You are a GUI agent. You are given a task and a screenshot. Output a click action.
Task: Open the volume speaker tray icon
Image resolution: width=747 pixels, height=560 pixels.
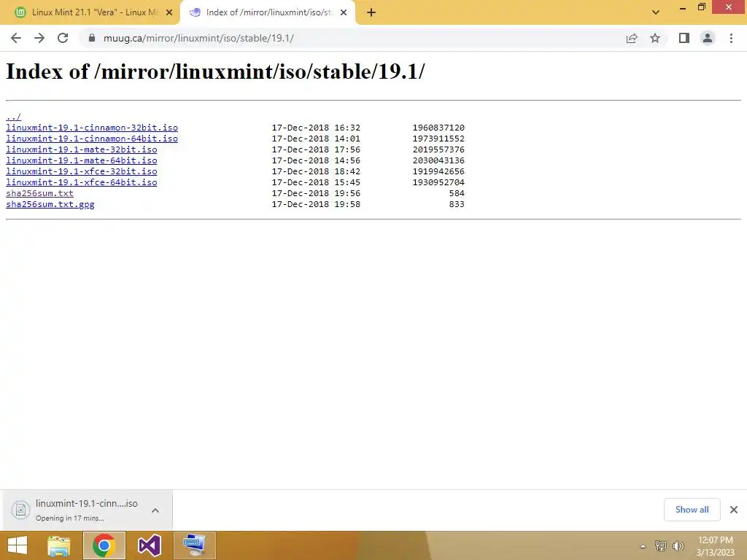pyautogui.click(x=678, y=545)
